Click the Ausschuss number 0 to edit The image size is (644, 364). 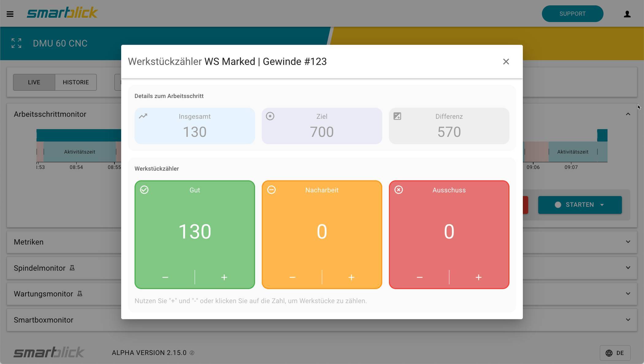point(449,232)
